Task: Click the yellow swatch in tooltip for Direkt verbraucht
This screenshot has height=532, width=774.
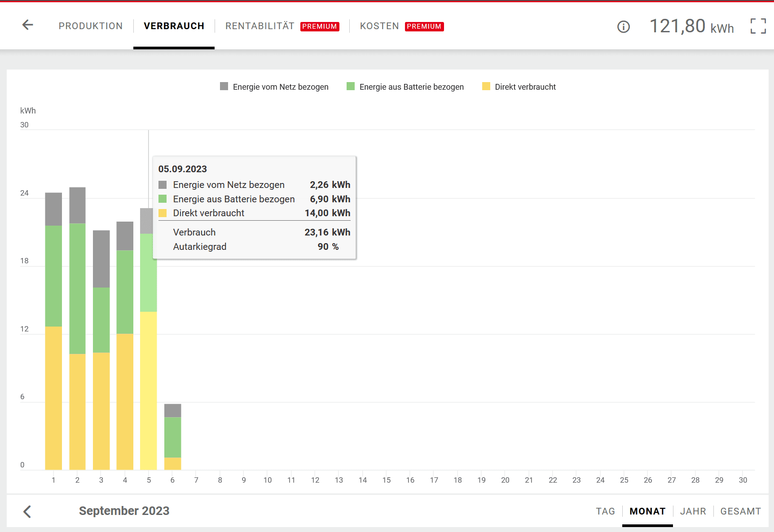Action: pos(163,213)
